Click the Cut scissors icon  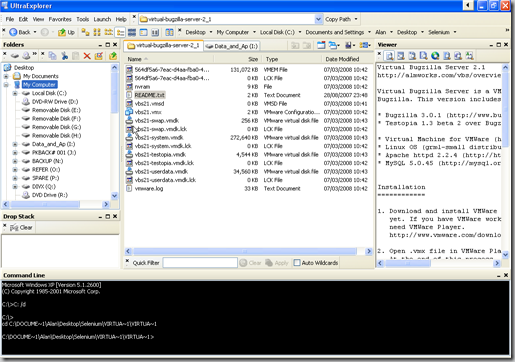[64, 56]
